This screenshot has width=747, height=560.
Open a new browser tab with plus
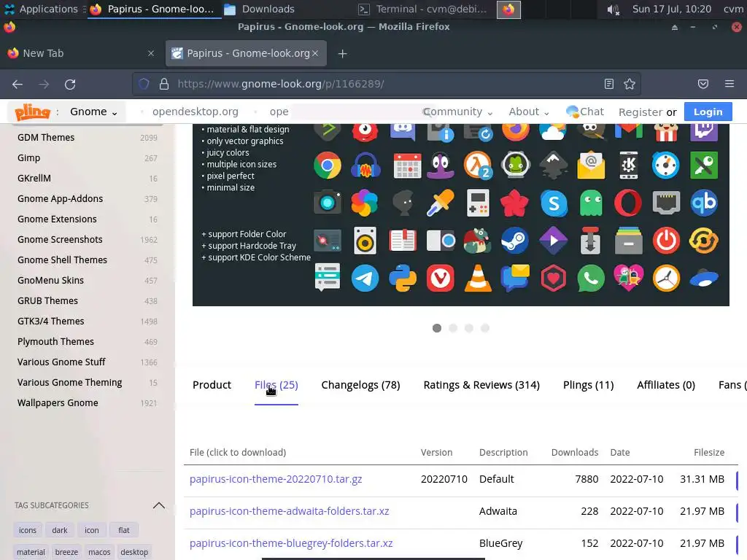(342, 54)
